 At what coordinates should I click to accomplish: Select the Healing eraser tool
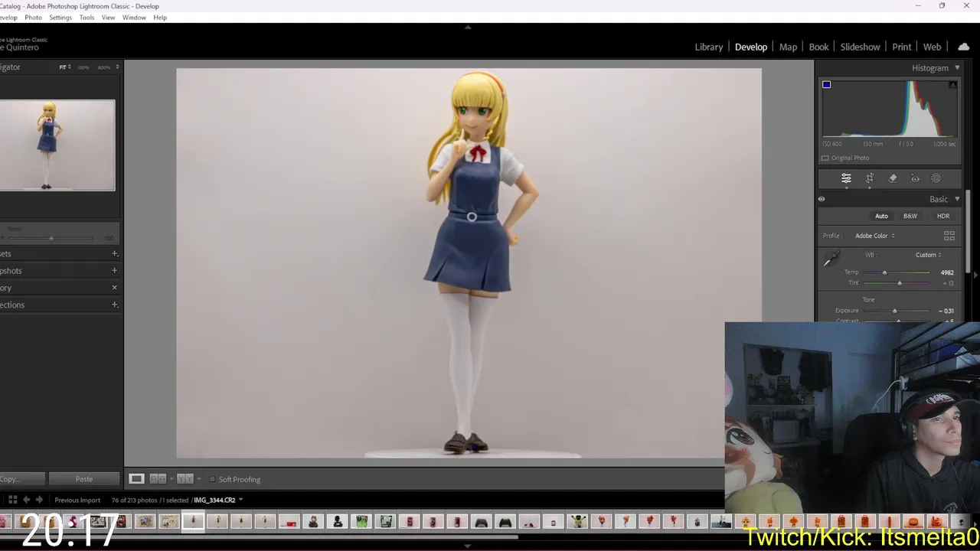pyautogui.click(x=893, y=178)
